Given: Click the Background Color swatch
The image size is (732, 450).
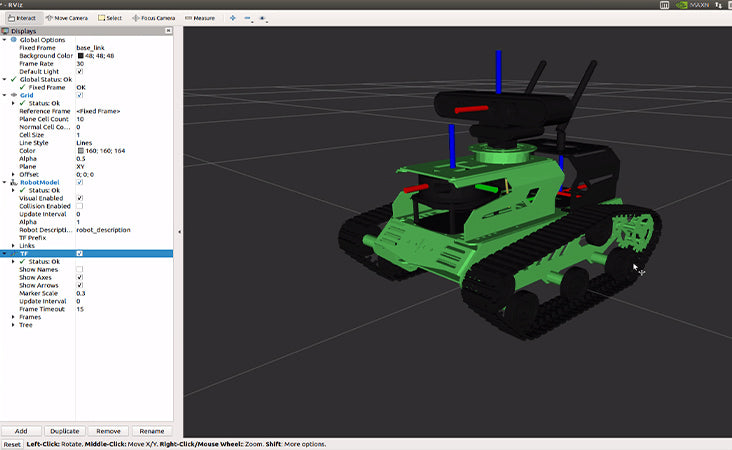Looking at the screenshot, I should [79, 55].
